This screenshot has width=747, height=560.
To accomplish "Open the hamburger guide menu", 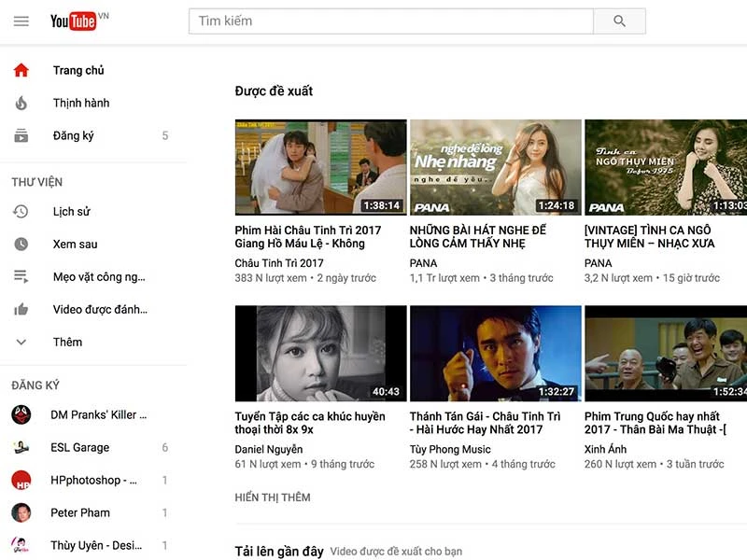I will pyautogui.click(x=21, y=21).
